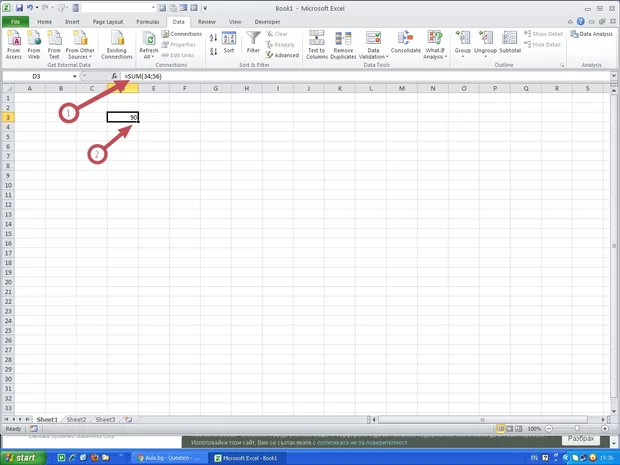
Task: Switch to Aula.bg browser taskbar button
Action: 167,458
